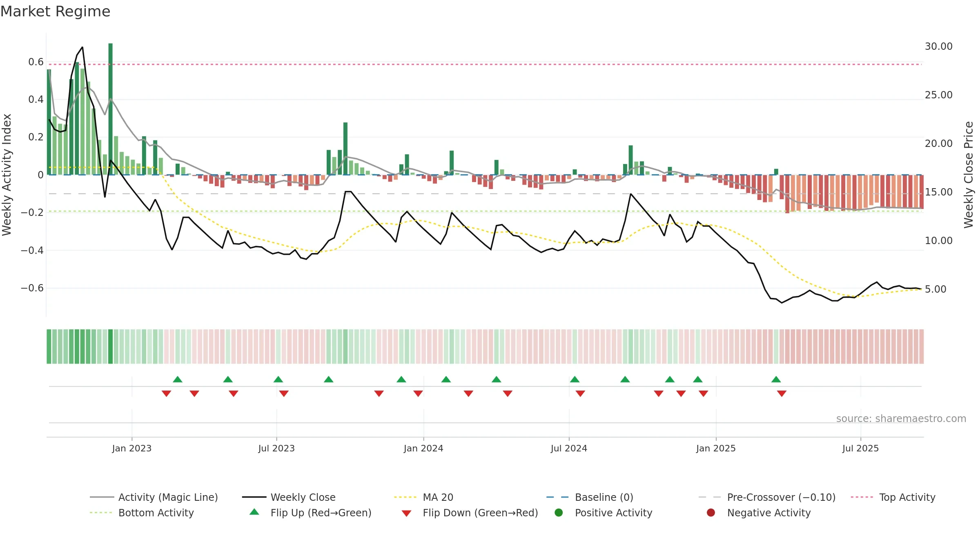Click the Jul 2023 x-axis label
The width and height of the screenshot is (980, 551).
(276, 449)
